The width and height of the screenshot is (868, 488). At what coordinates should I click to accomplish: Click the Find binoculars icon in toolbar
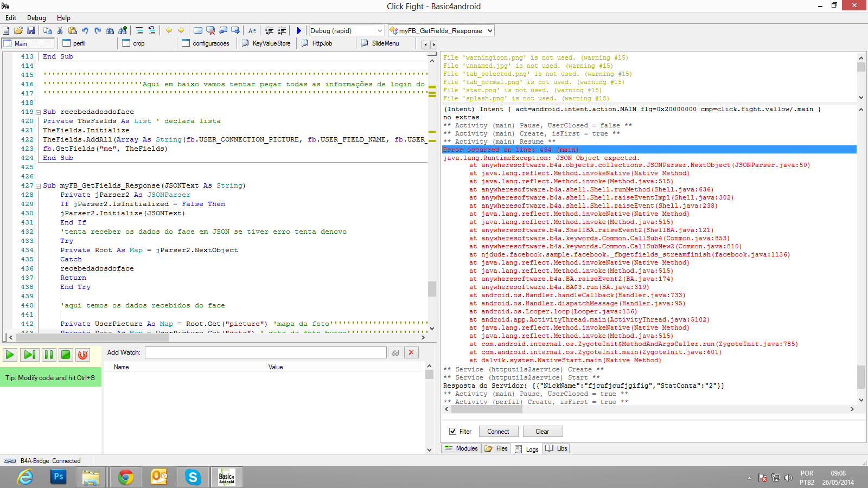110,31
